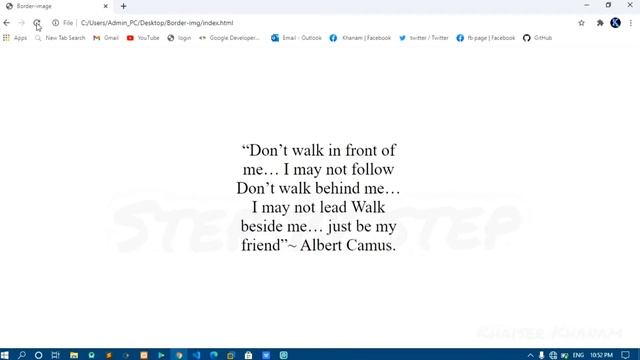Go back using the back arrow
The width and height of the screenshot is (640, 360).
[x=7, y=23]
